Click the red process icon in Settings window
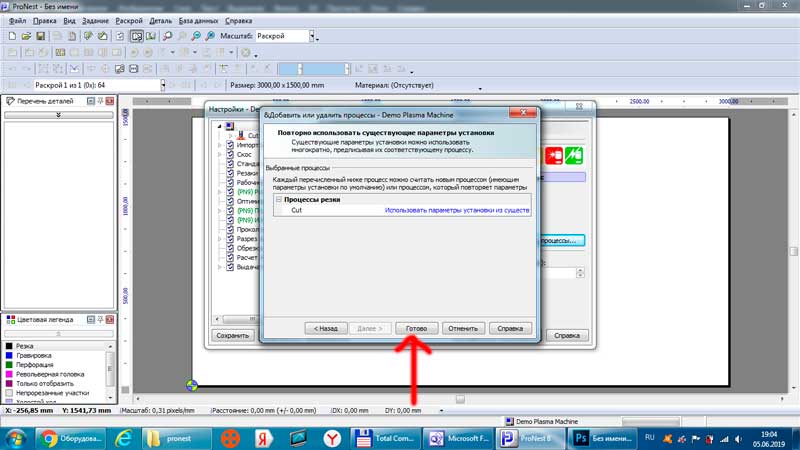Viewport: 800px width, 450px height. pos(554,156)
